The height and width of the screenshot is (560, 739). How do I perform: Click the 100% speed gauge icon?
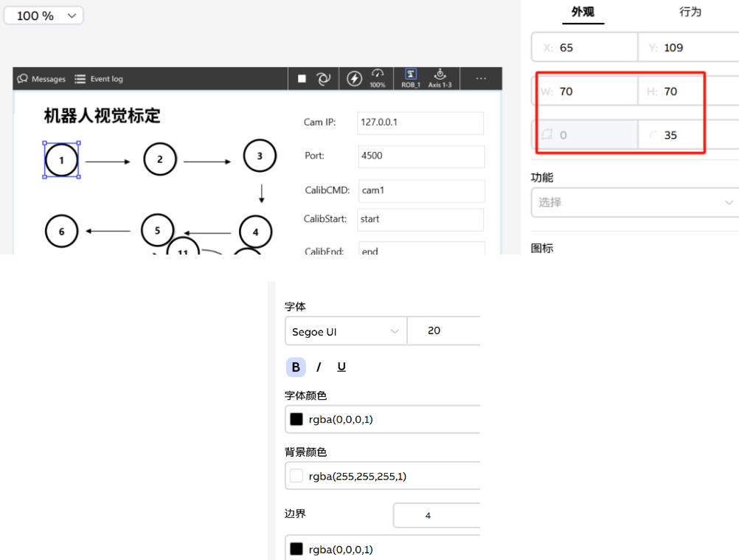point(378,78)
